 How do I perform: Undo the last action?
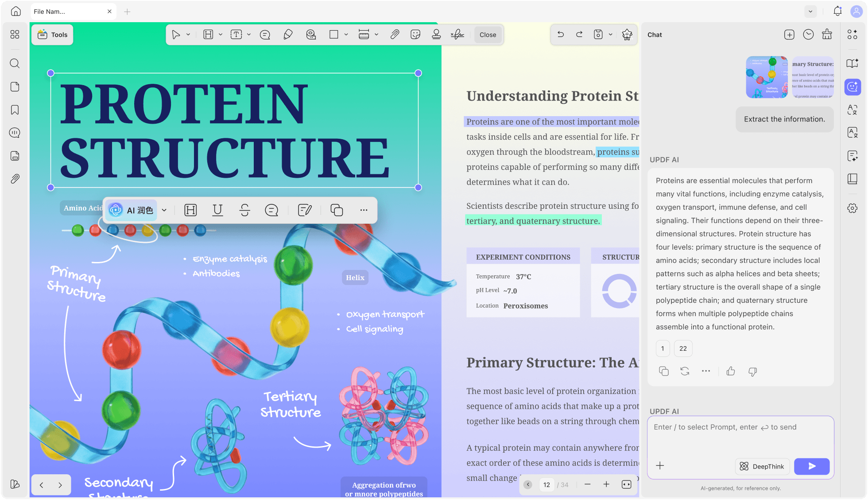pos(561,35)
